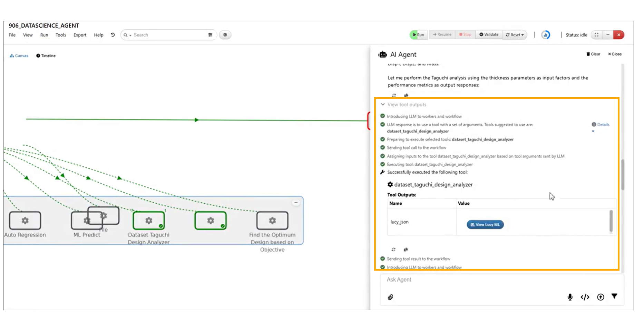Expand the Details disclosure link

[601, 125]
